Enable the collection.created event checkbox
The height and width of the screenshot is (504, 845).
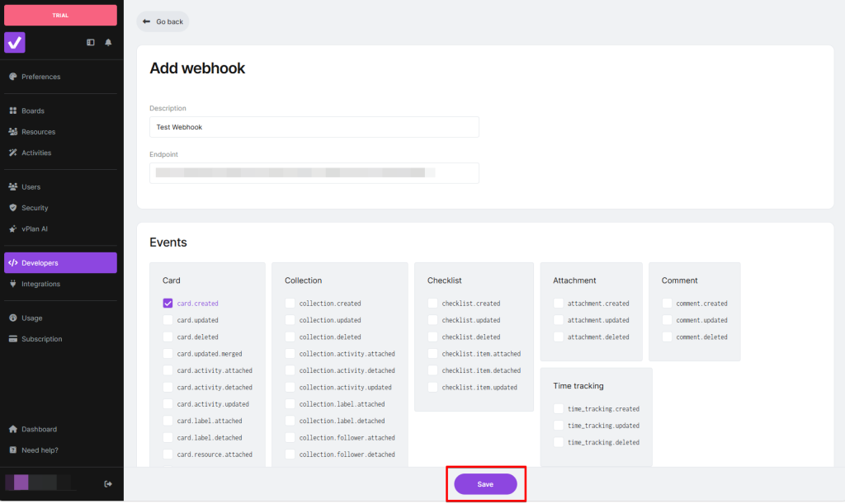coord(290,304)
